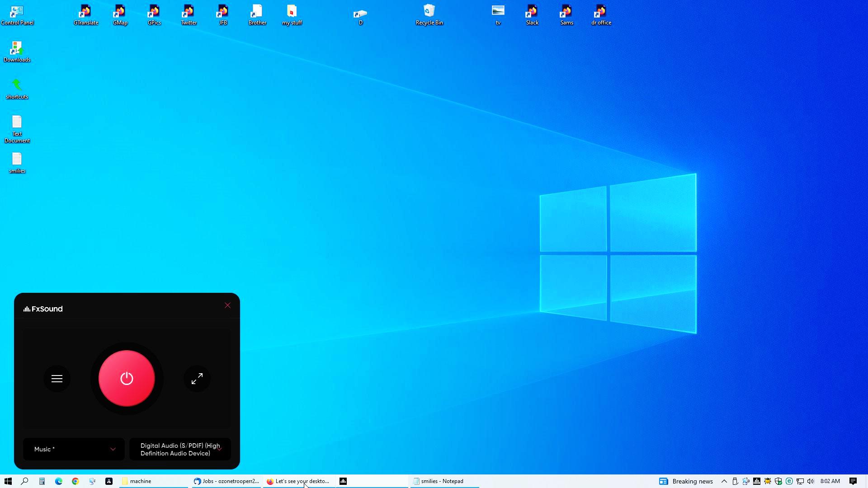Toggle the FxSound red power button

127,378
